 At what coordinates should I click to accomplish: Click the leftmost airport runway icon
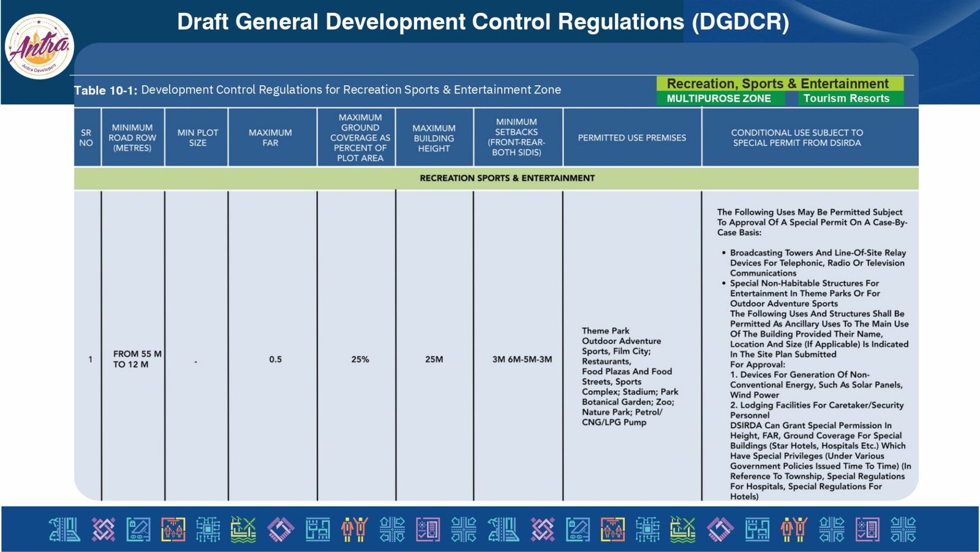click(x=65, y=529)
